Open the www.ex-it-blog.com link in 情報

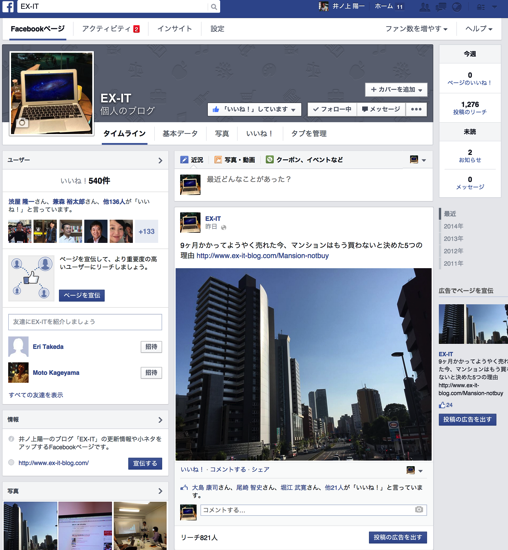(x=54, y=463)
